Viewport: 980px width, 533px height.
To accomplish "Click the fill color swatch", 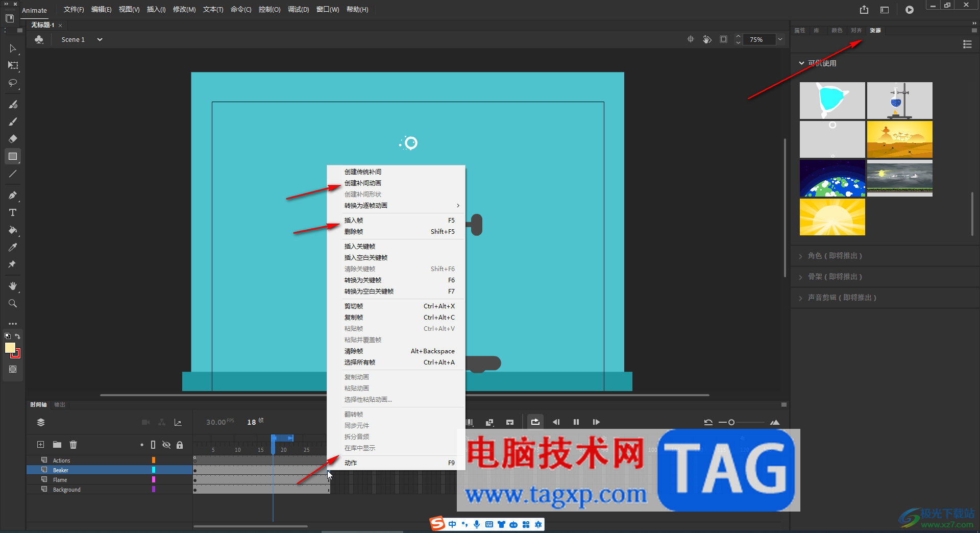I will [x=10, y=348].
